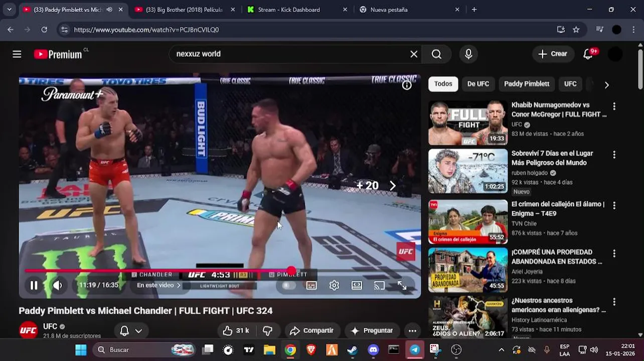644x361 pixels.
Task: Switch to the Big Brother (2018) browser tab
Action: 184,10
